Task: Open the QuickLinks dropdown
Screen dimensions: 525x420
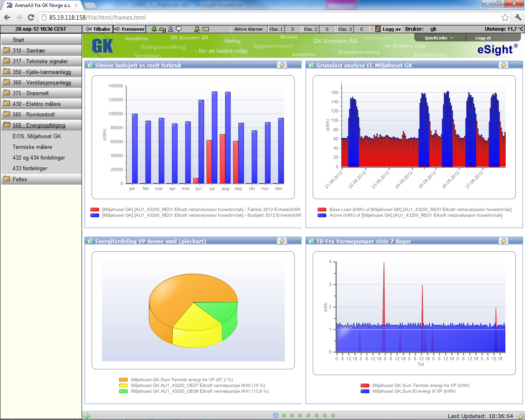Action: pos(439,38)
